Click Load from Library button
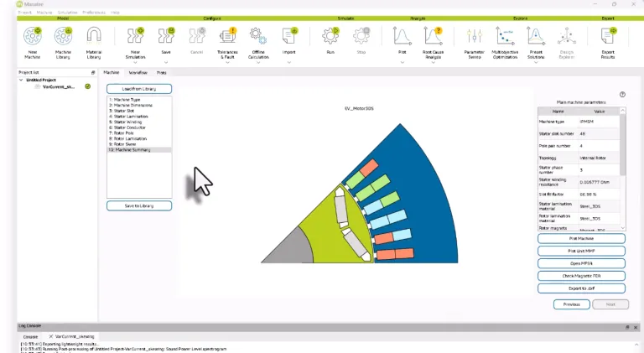Screen dimensions: 644x353 pos(139,89)
